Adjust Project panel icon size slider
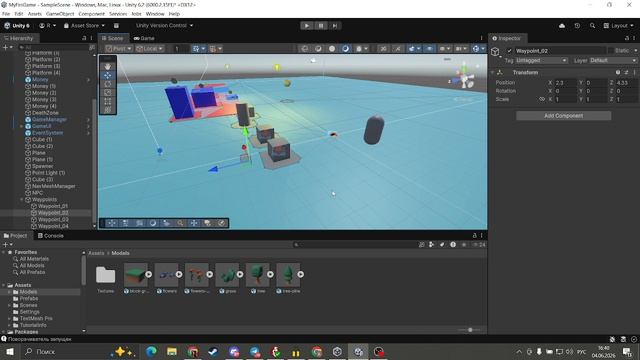Viewport: 640px width, 360px height. coord(470,330)
